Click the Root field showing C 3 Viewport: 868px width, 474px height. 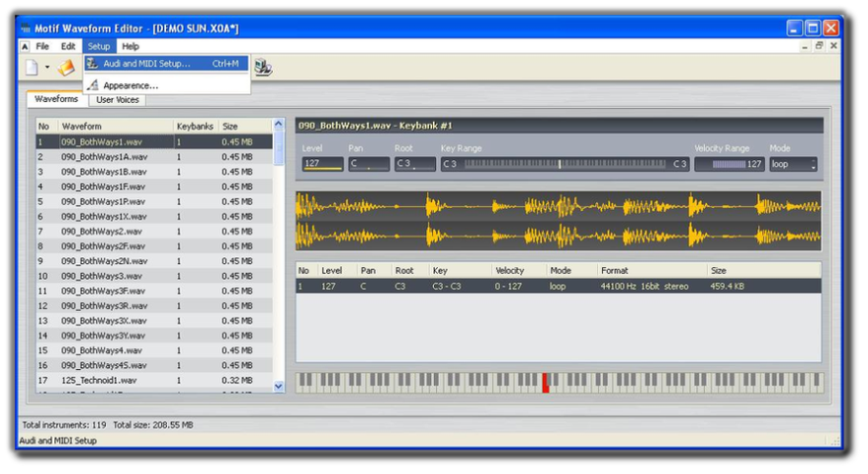[x=415, y=164]
